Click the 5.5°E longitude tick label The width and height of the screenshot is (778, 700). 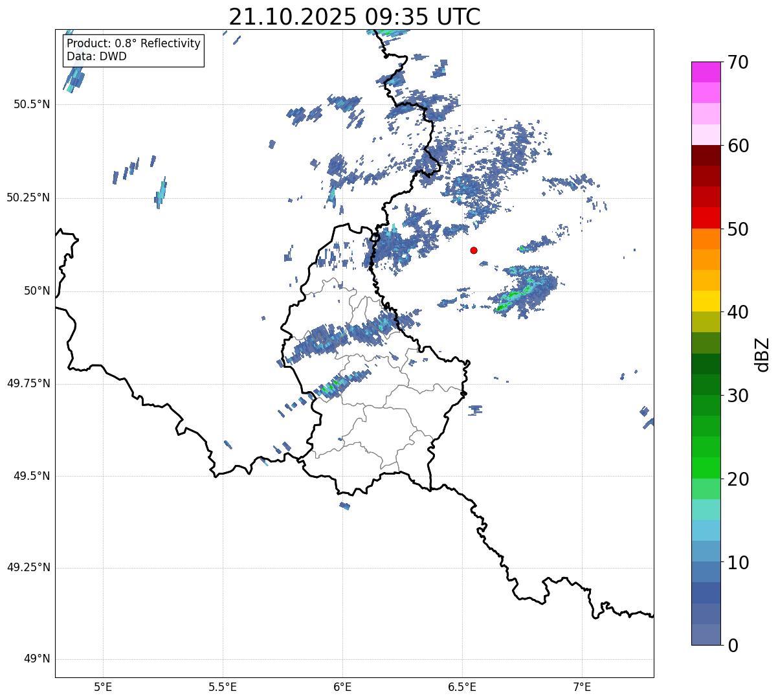click(223, 686)
